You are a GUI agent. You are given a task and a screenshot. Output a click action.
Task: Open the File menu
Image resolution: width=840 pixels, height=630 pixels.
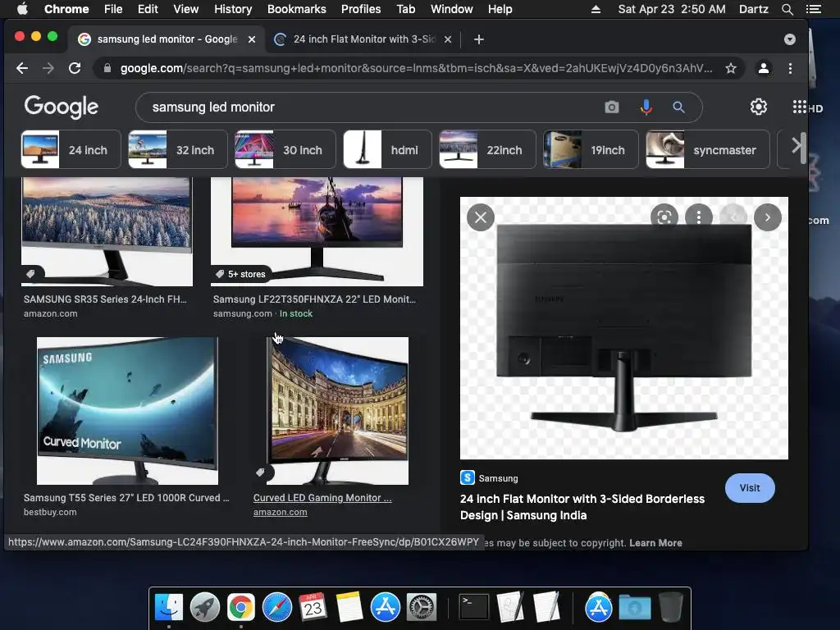(x=113, y=9)
